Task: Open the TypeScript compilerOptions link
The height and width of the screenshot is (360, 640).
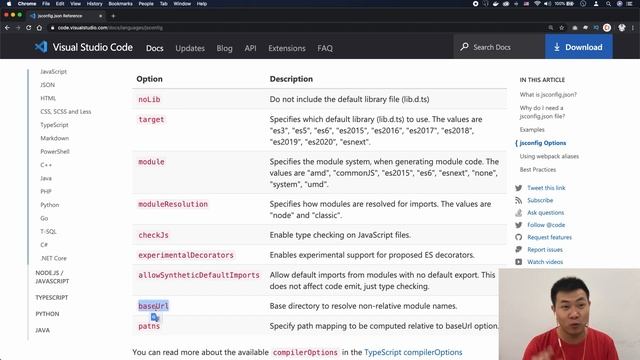Action: coord(413,352)
